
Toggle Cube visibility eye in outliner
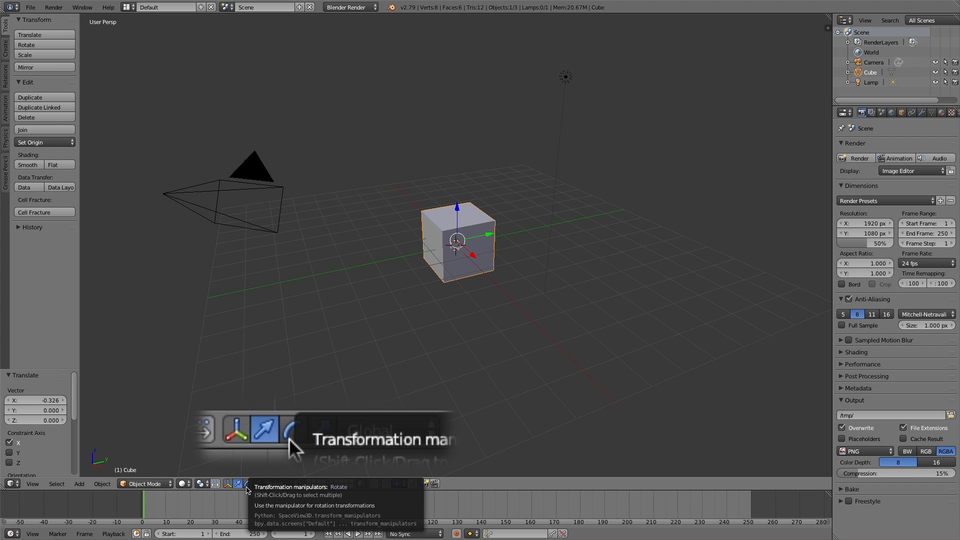[x=935, y=72]
